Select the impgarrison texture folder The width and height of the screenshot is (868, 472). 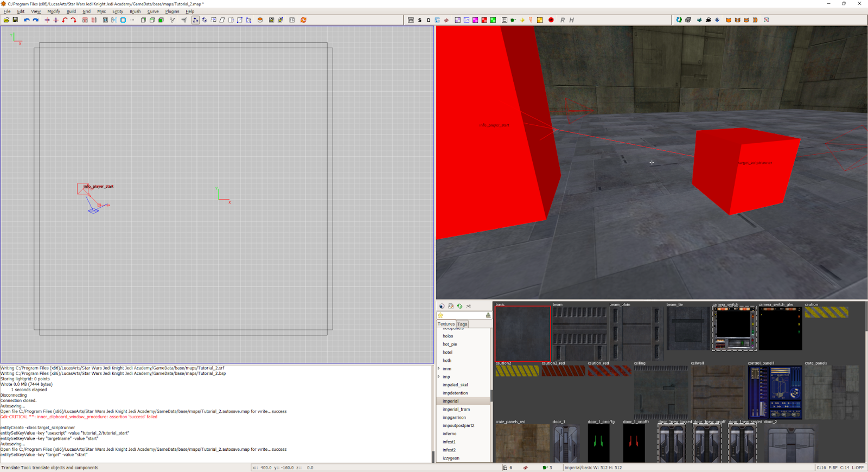454,417
